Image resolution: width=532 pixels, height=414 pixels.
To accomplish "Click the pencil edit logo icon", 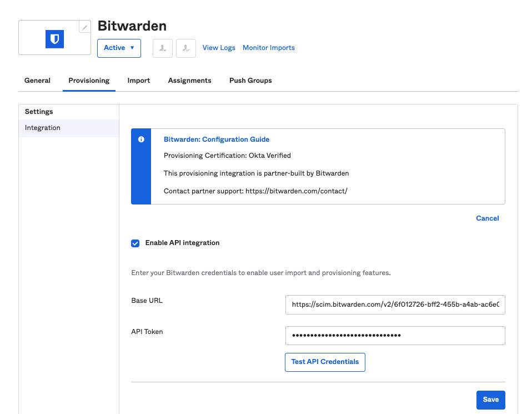I will coord(84,27).
